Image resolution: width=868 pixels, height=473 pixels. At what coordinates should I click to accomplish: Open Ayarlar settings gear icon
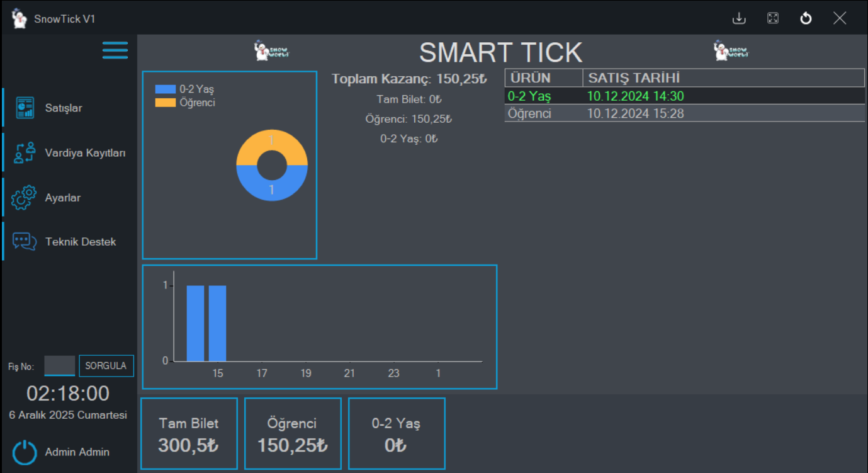(23, 197)
